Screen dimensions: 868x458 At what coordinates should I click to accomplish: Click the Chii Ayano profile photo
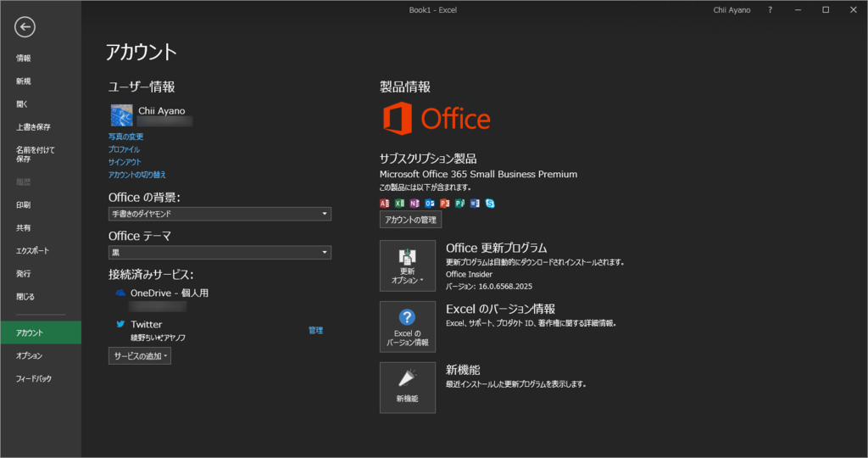pyautogui.click(x=121, y=115)
